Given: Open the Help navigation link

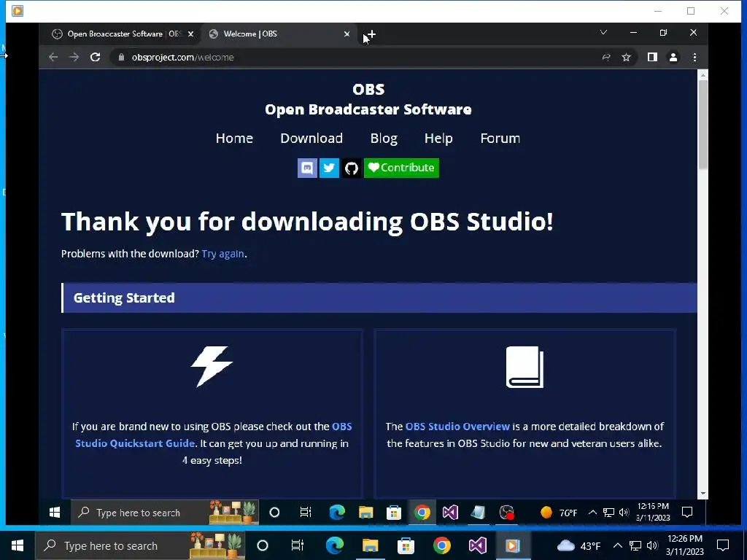Looking at the screenshot, I should [x=438, y=138].
